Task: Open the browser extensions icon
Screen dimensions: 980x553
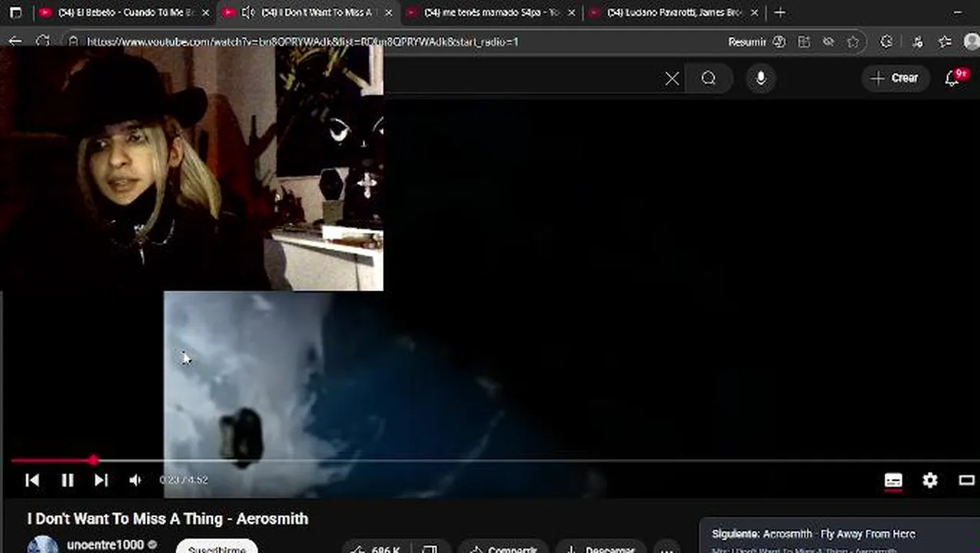Action: pos(886,42)
